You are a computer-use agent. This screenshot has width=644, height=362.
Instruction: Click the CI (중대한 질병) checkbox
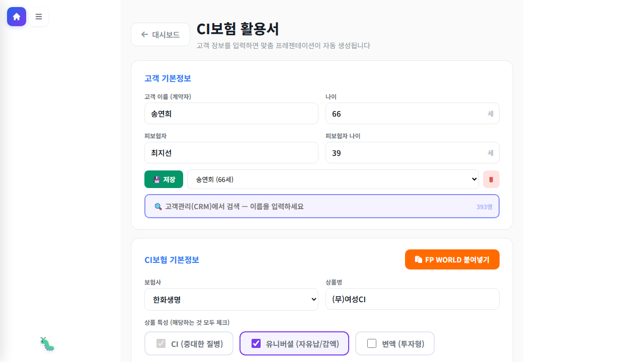(x=161, y=343)
